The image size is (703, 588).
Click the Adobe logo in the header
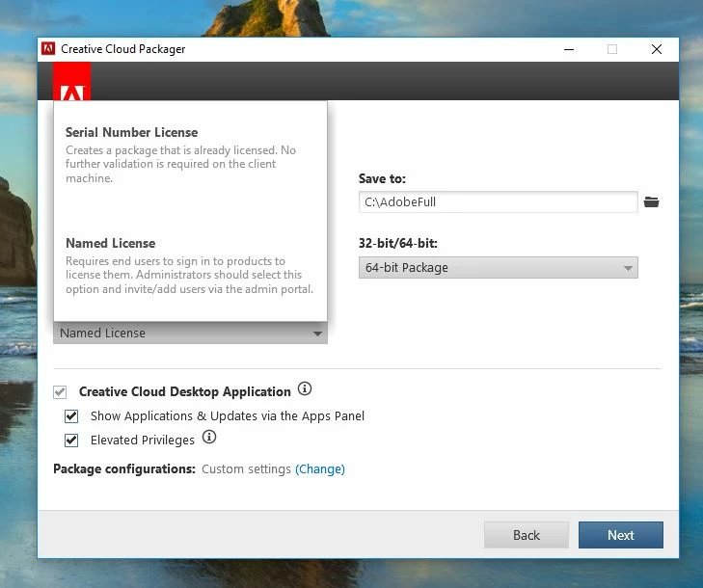(71, 81)
